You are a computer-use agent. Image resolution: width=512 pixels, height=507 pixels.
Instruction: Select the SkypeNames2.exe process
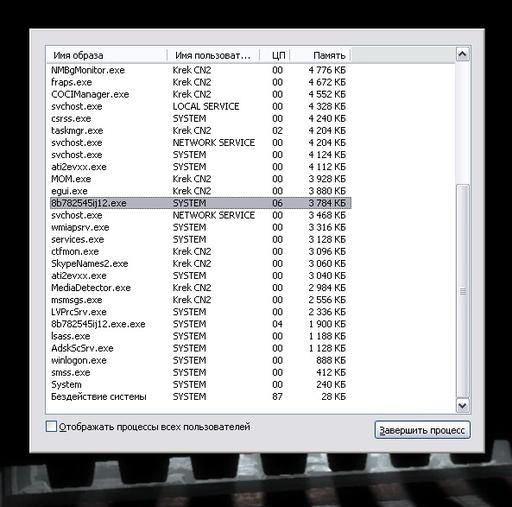[x=200, y=263]
